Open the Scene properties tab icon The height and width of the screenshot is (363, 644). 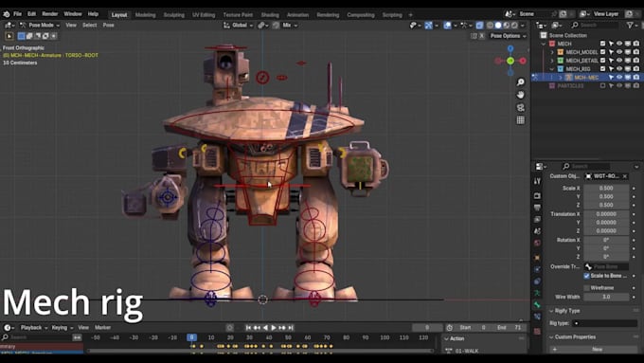537,231
